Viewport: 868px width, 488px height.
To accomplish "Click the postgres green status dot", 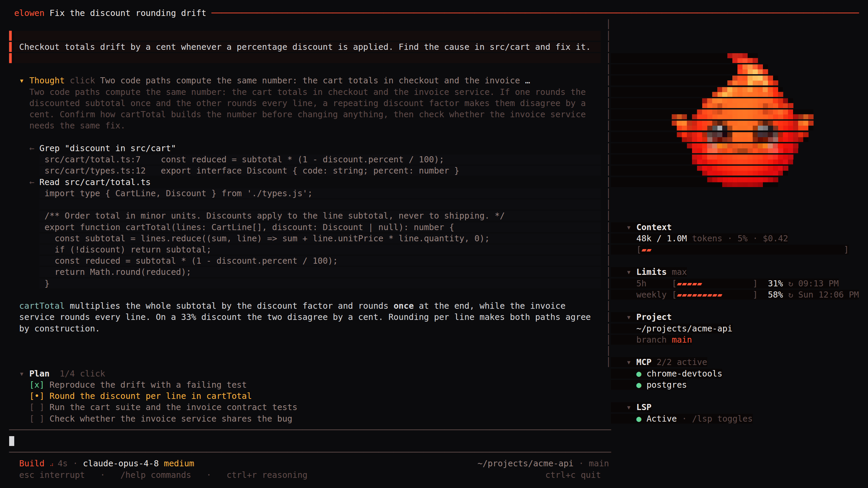I will point(639,385).
